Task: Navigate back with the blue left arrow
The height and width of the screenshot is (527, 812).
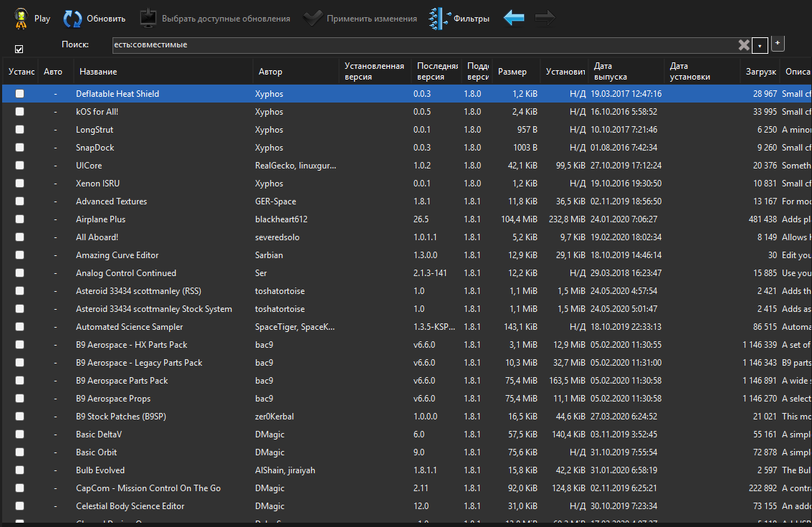Action: (514, 18)
